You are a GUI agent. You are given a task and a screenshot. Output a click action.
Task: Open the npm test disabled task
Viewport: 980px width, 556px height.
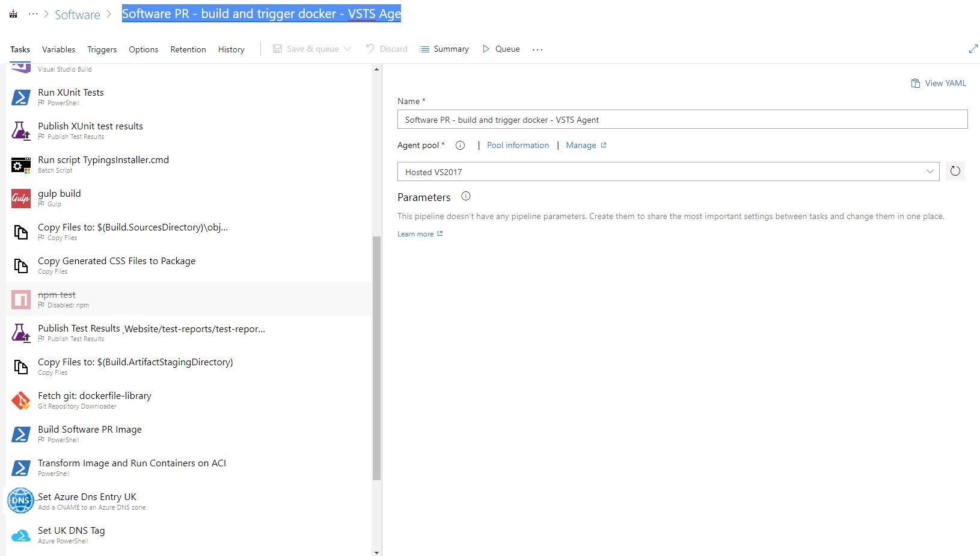click(189, 299)
